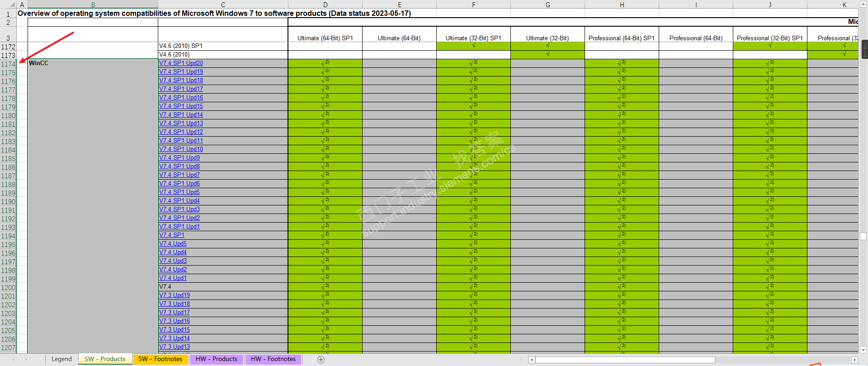Select row 1200 header

tap(8, 287)
